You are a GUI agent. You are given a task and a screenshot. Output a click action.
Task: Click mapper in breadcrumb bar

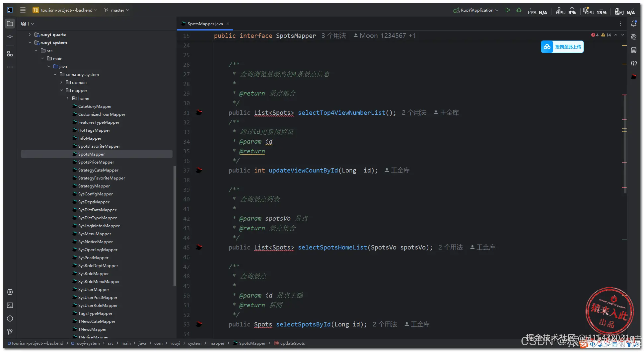[217, 343]
